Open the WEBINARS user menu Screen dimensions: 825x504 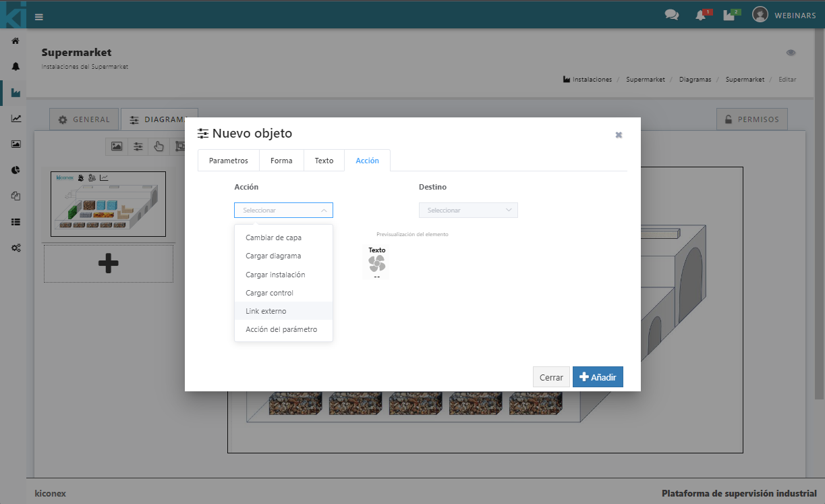(x=784, y=15)
